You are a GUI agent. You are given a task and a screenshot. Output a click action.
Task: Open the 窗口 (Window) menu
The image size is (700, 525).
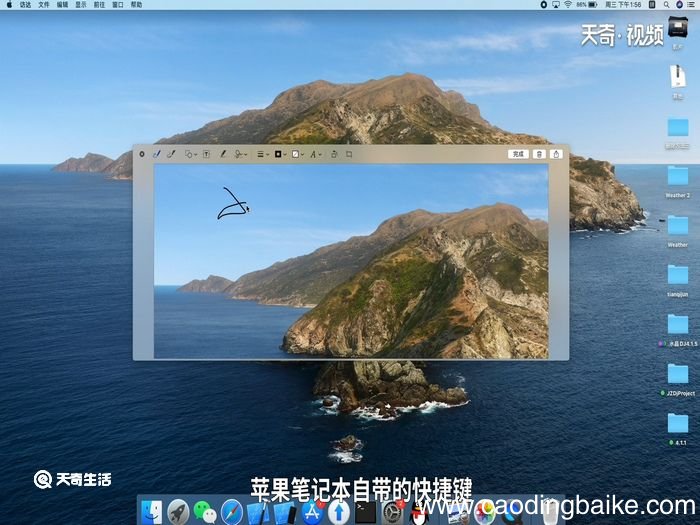[118, 4]
